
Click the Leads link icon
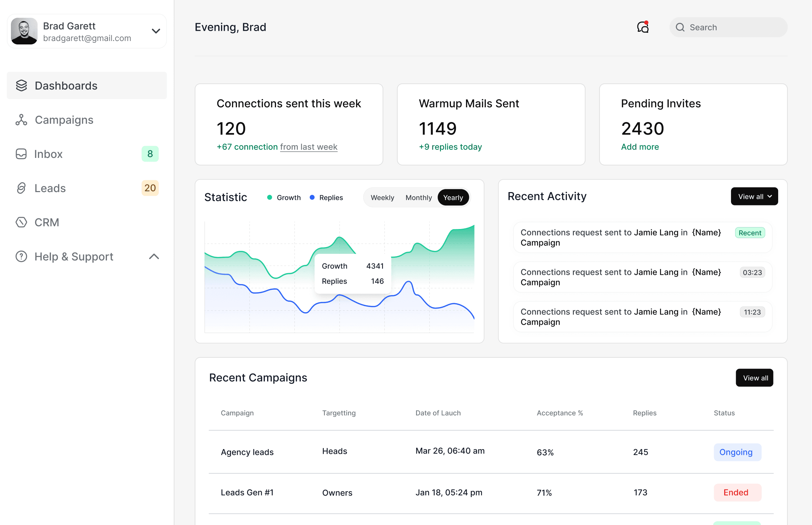(x=21, y=188)
